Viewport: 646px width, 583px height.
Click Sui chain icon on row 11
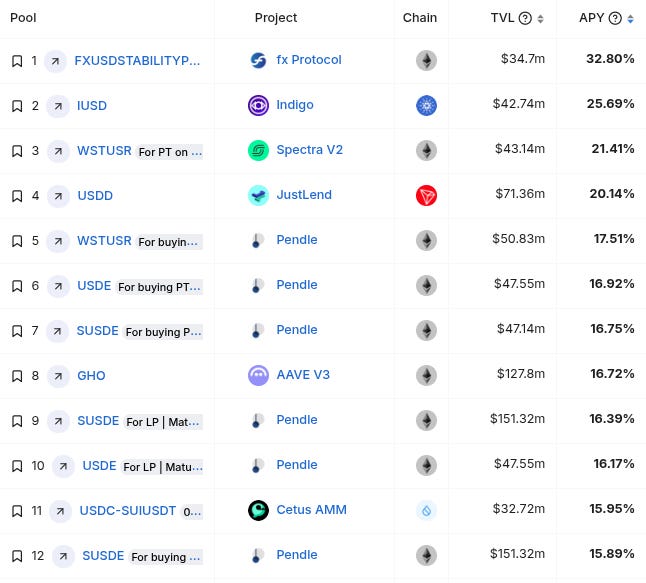click(426, 510)
